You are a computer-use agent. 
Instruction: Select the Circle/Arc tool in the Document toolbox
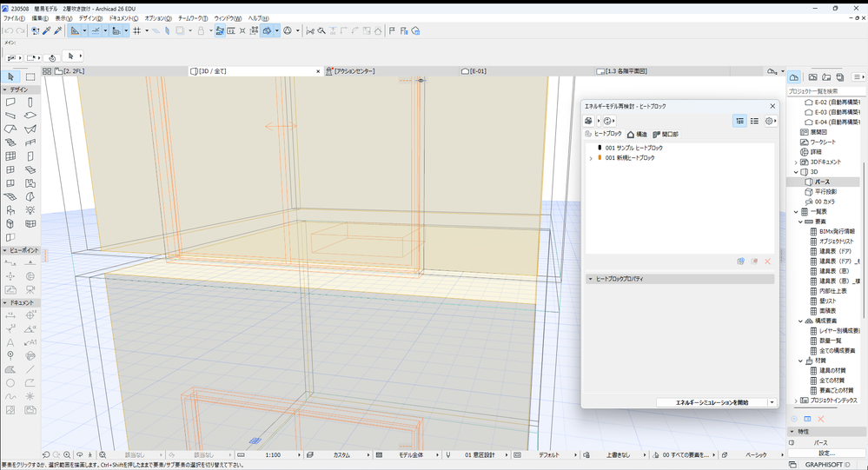point(10,382)
